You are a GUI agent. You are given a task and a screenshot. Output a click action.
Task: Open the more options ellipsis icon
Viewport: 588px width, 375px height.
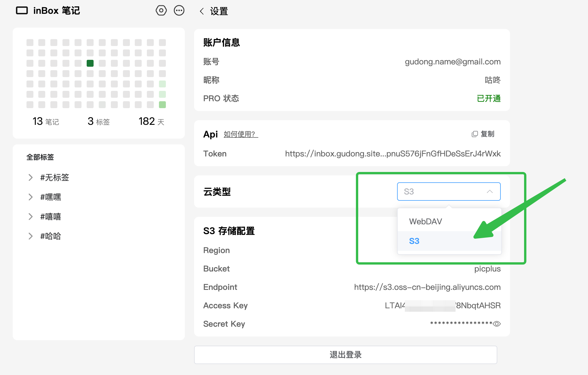pos(179,11)
